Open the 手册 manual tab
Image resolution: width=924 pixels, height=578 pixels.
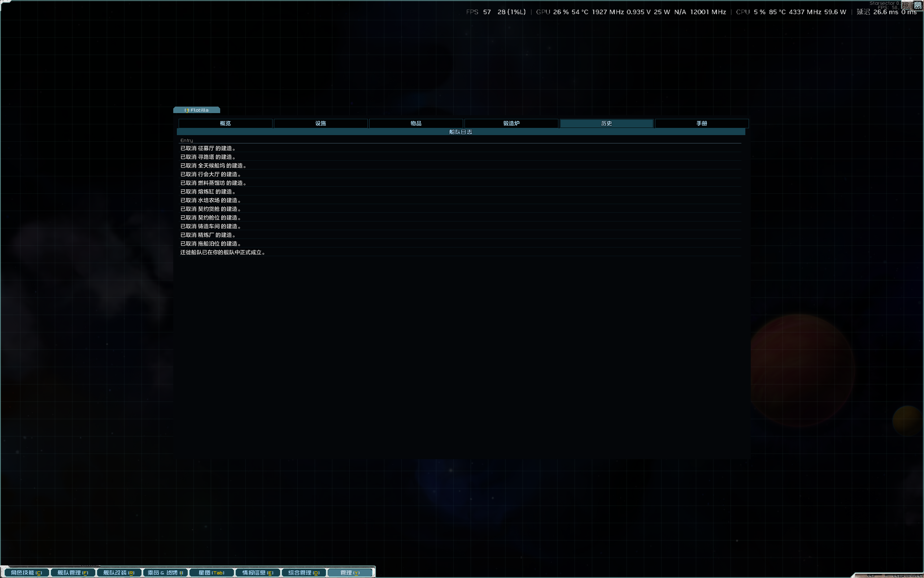[702, 123]
